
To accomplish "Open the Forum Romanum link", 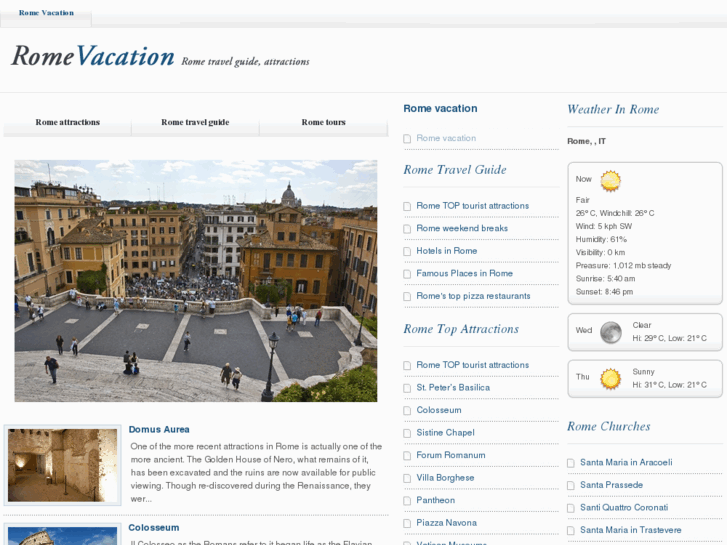I will tap(451, 455).
